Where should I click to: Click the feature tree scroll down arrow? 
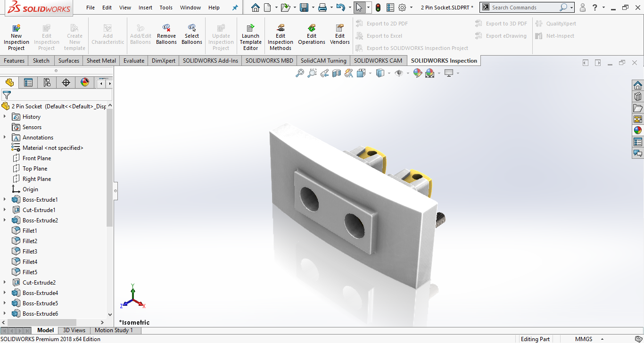(x=110, y=314)
